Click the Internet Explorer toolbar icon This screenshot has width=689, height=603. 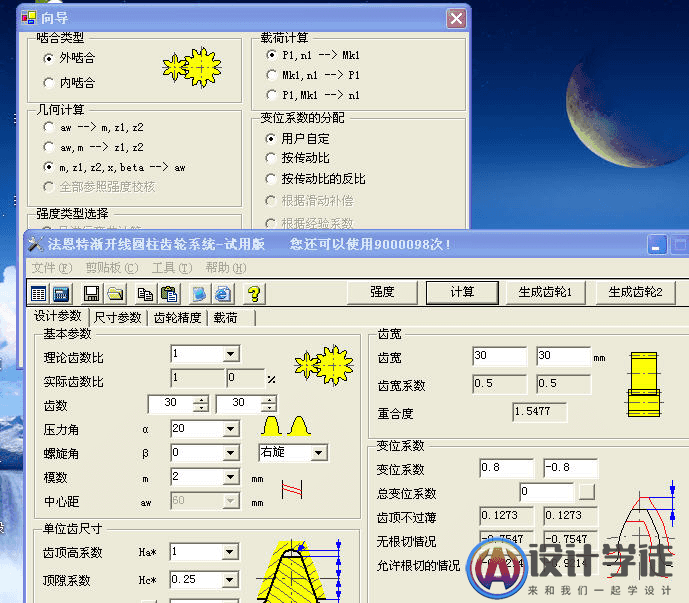click(x=223, y=294)
